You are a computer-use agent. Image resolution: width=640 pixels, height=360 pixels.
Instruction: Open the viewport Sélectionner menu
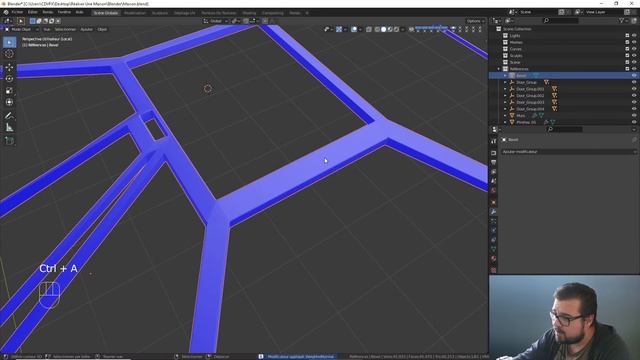click(65, 29)
